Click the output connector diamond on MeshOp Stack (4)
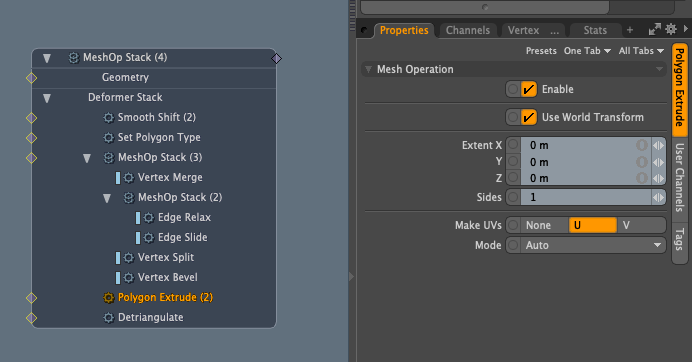 click(x=276, y=58)
